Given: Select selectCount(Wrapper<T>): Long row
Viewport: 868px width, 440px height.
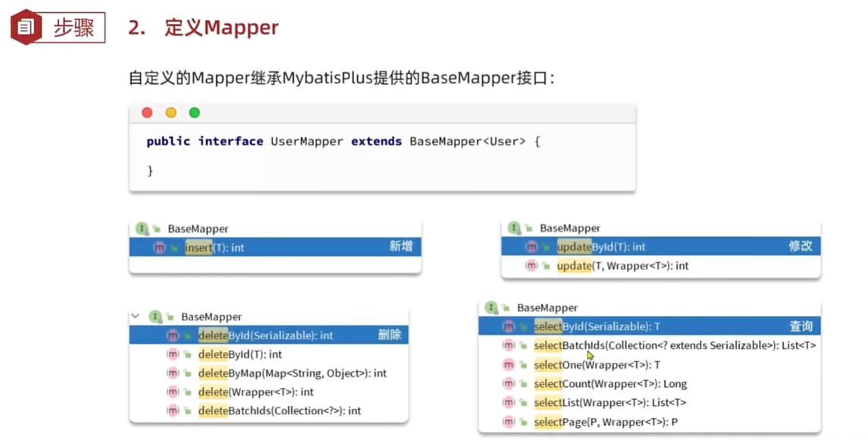Looking at the screenshot, I should (x=650, y=384).
